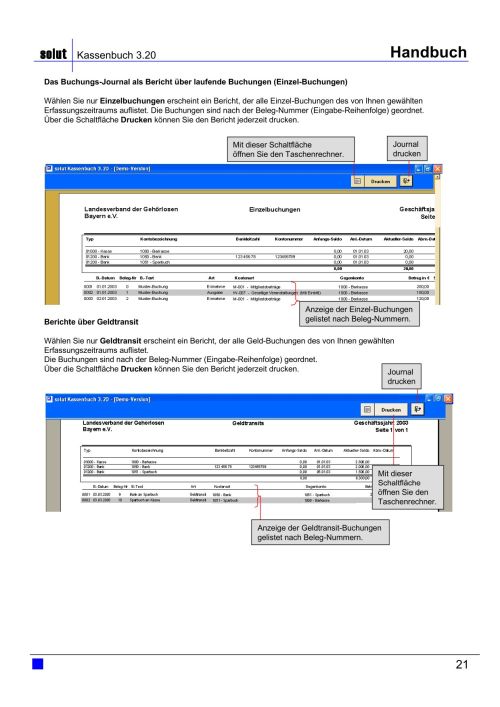Screen dimensions: 500x707
Task: Maximize the upper Kassenbuch window
Action: click(428, 169)
